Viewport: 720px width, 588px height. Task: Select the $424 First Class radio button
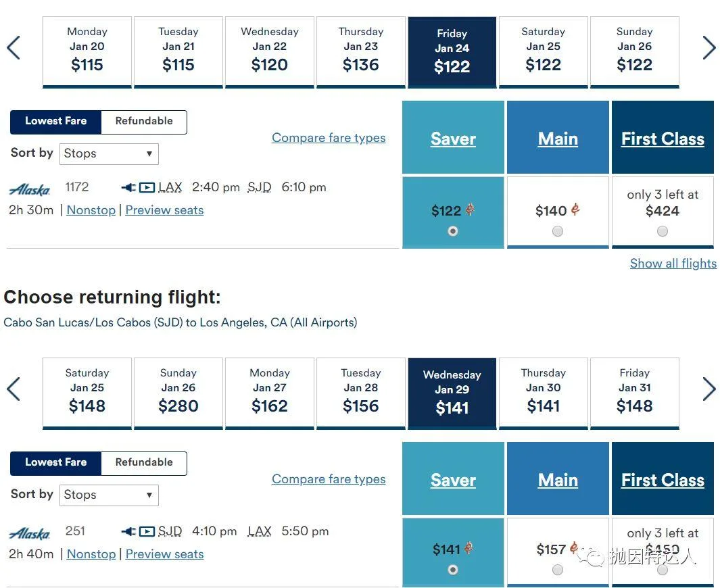coord(662,231)
